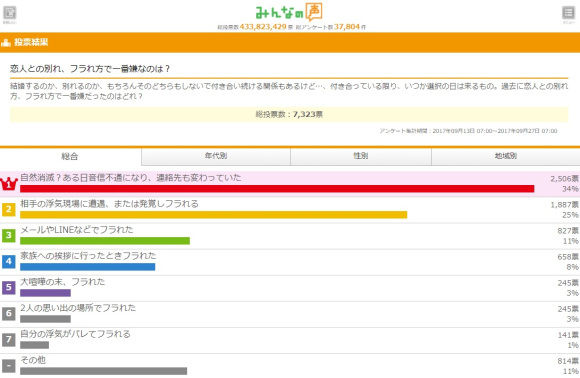Click the 433,823,429 total votes number
This screenshot has height=378, width=580.
263,27
